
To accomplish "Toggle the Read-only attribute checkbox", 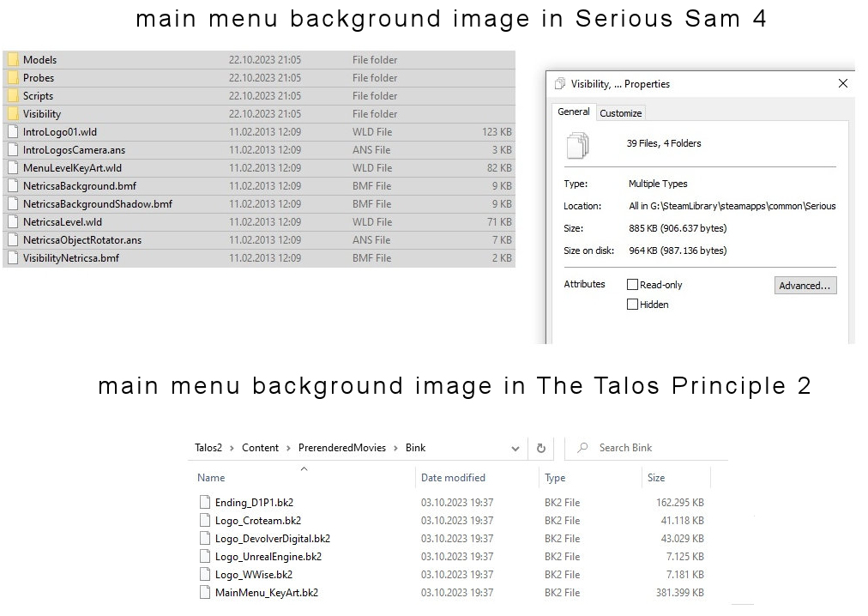I will [632, 284].
